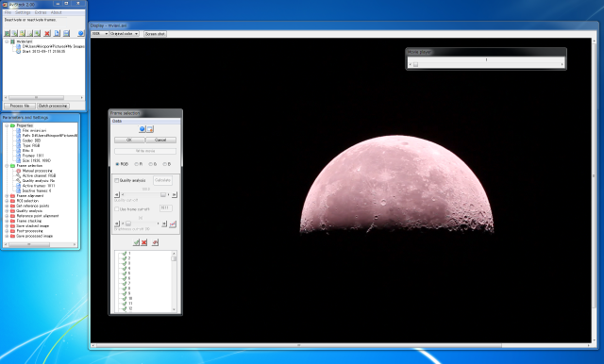
Task: Click the right arrow button of brightness cut-off slider
Action: (164, 223)
